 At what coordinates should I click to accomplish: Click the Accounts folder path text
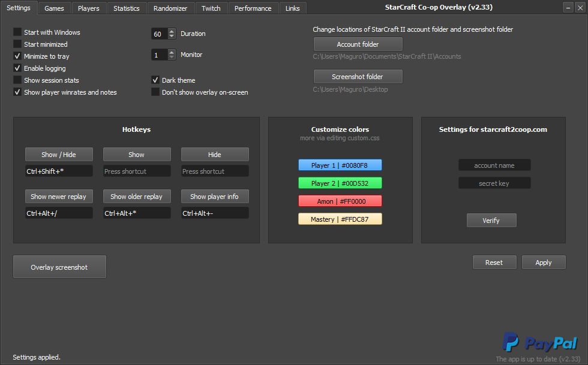(x=387, y=56)
